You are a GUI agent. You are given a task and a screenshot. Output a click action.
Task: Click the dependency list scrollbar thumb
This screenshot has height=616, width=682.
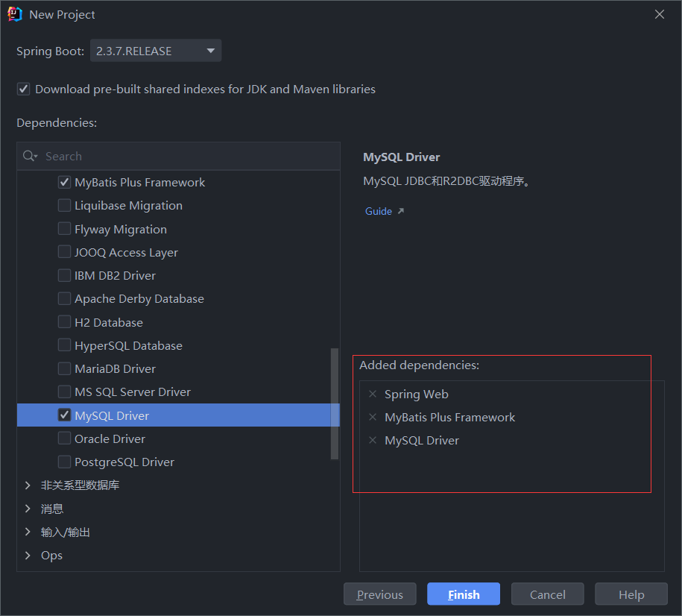pos(335,403)
